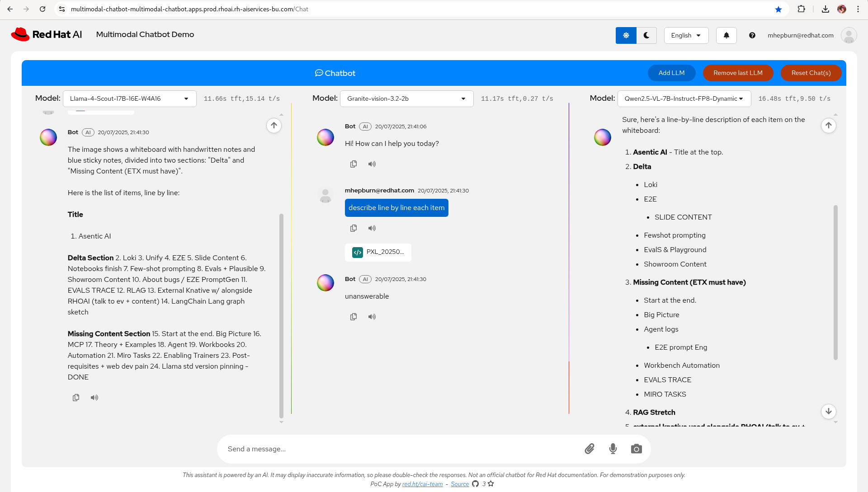Copy the 'How can I help' message
Viewport: 868px width, 492px height.
coord(354,164)
